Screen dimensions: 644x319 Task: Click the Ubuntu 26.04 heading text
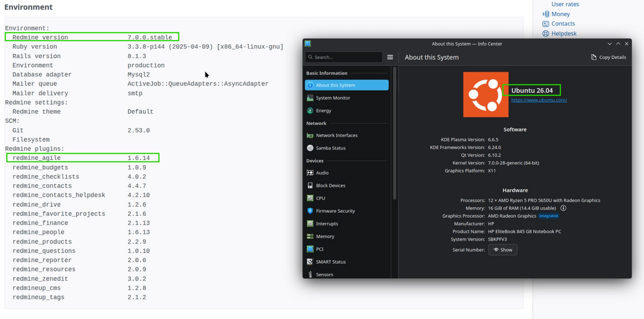[x=531, y=90]
